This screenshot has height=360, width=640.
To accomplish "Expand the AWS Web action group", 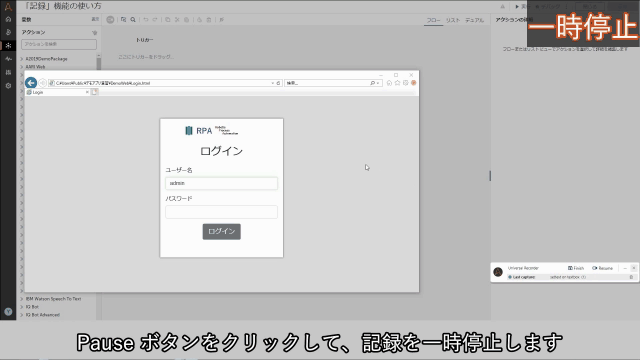I will pos(22,67).
